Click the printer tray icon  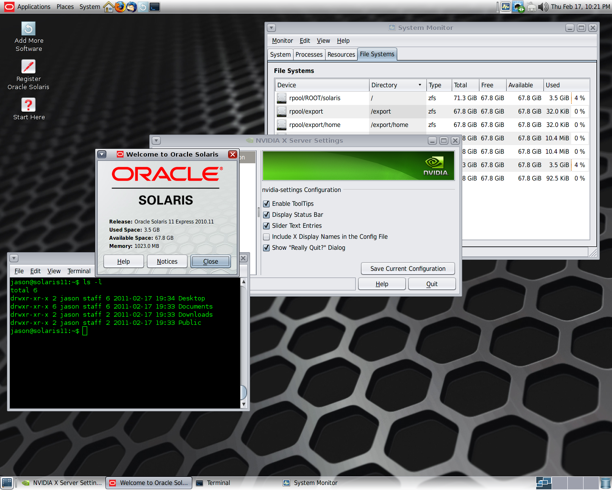[532, 7]
